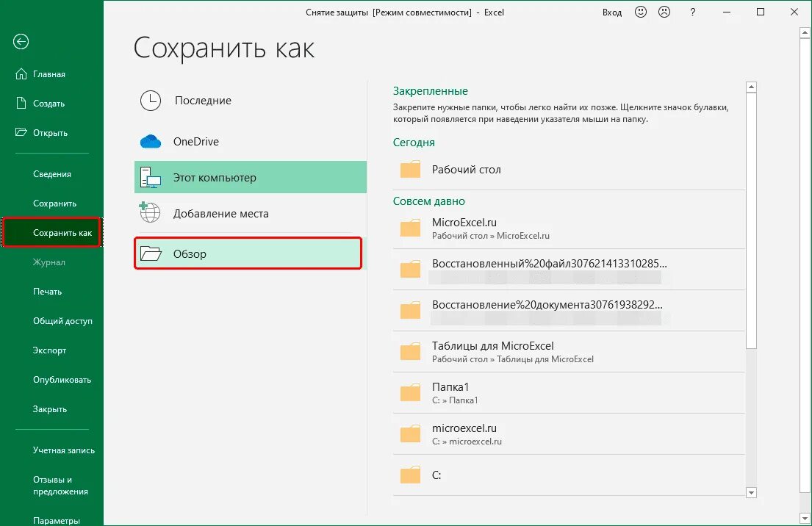Screen dimensions: 812x526
Task: Click the Папка1 folder icon
Action: [x=410, y=392]
